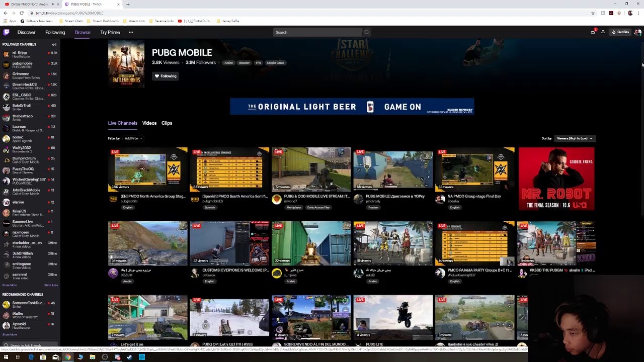Click the Action tag
This screenshot has width=644, height=362.
[229, 63]
